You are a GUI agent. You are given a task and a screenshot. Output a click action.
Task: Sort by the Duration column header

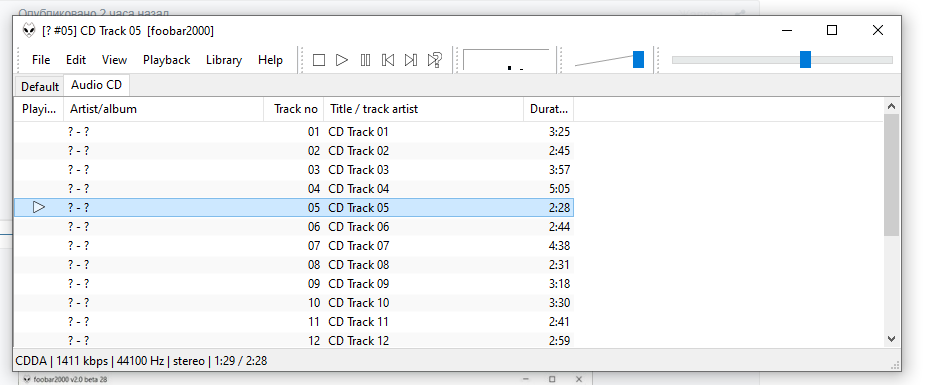[549, 109]
